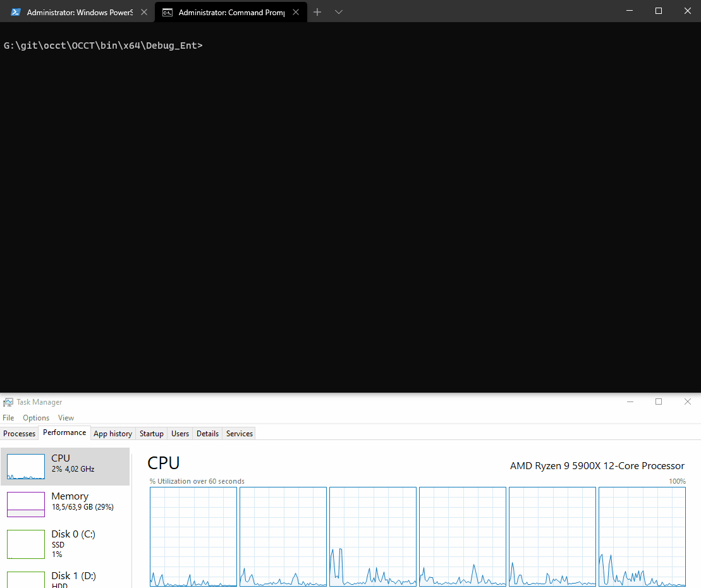Viewport: 701px width, 588px height.
Task: Open the View menu
Action: coord(66,418)
